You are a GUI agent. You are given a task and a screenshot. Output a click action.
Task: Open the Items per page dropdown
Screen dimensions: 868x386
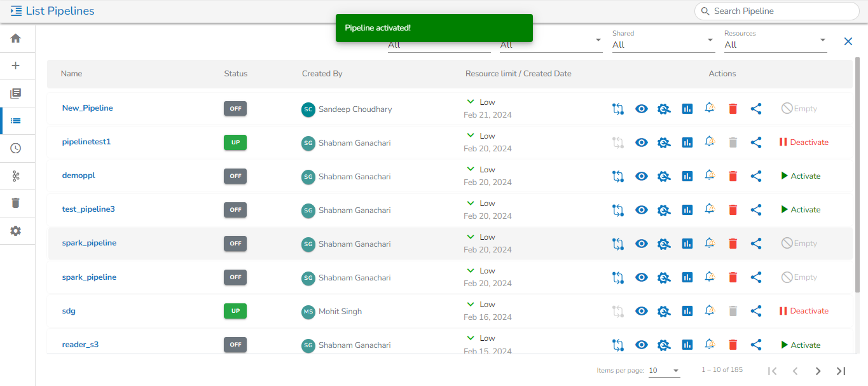pyautogui.click(x=664, y=371)
